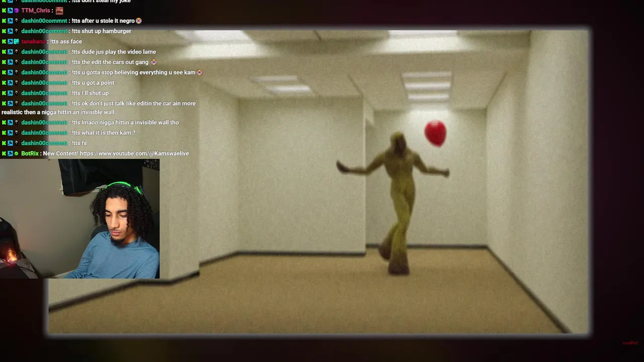Click the emoji after 'everything u see kam'
The image size is (644, 362).
(199, 72)
